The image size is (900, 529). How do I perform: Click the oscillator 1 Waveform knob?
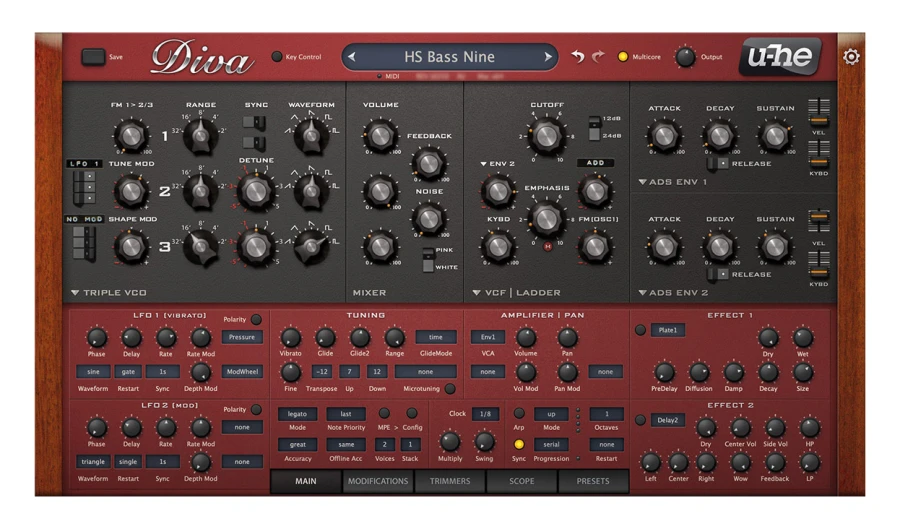(x=311, y=137)
